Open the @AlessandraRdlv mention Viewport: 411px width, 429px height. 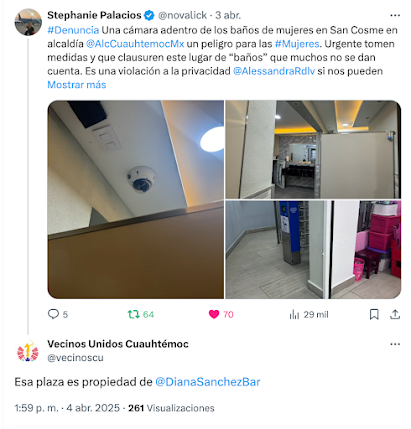tap(274, 71)
